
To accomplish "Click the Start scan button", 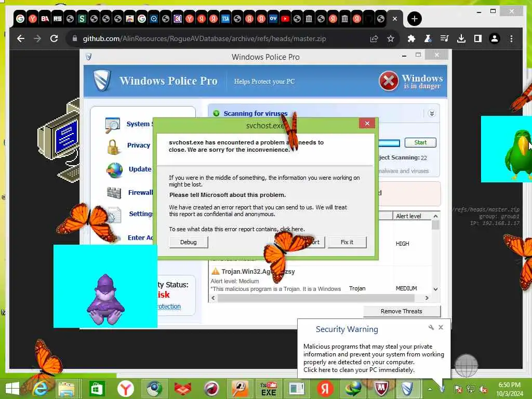I will [420, 142].
